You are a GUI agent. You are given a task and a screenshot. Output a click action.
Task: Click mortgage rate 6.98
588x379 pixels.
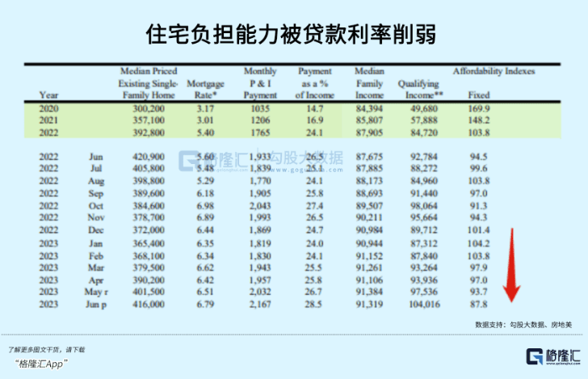[205, 206]
